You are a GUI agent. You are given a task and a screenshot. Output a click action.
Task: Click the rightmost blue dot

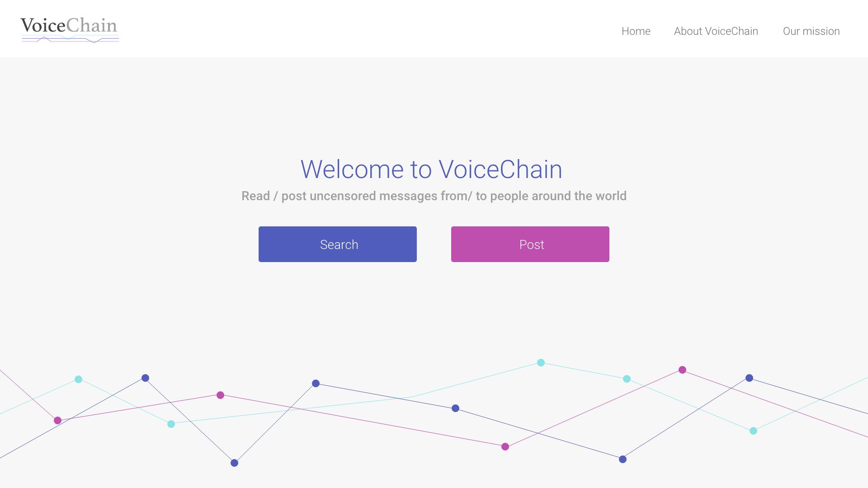(x=749, y=378)
